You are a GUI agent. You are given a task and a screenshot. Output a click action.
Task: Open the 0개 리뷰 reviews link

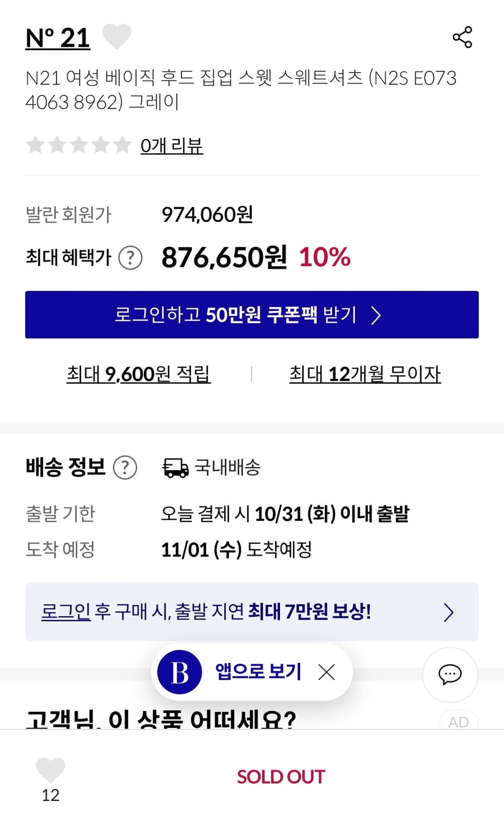point(172,145)
